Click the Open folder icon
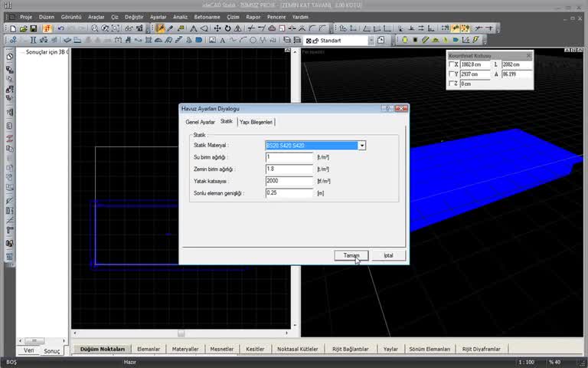 point(23,28)
